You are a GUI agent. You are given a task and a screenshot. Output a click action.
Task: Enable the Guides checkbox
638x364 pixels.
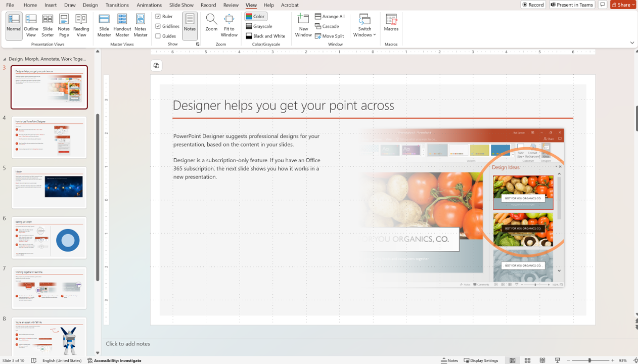pyautogui.click(x=158, y=36)
